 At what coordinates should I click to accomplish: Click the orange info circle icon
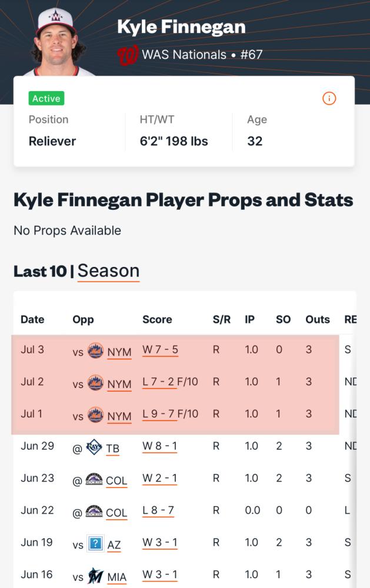(x=329, y=99)
